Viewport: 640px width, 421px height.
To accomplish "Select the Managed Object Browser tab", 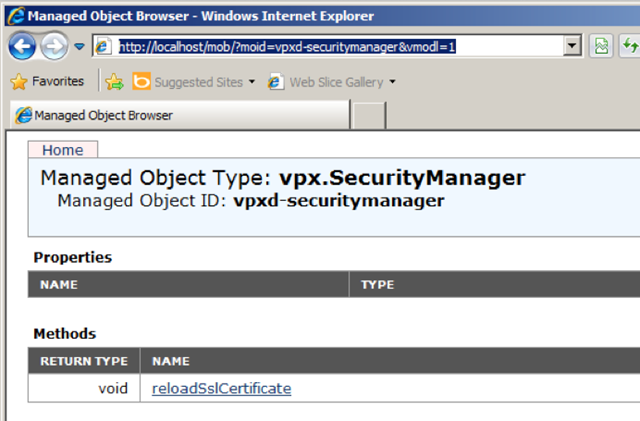I will click(180, 115).
